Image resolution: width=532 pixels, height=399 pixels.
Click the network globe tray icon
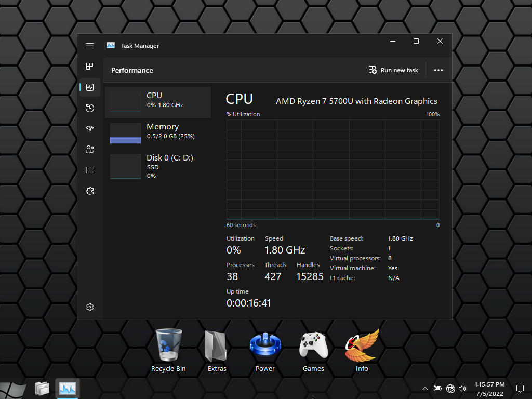click(x=450, y=389)
